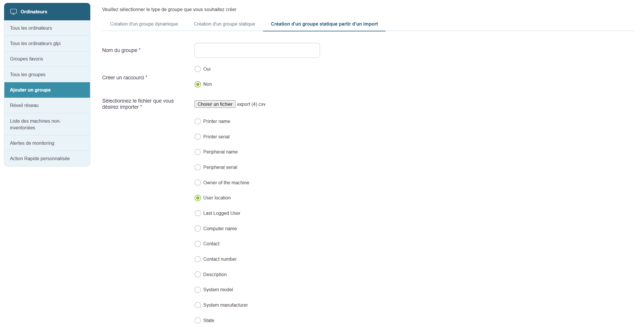
Task: Open 'Création d'un groupe statique' tab
Action: click(224, 24)
